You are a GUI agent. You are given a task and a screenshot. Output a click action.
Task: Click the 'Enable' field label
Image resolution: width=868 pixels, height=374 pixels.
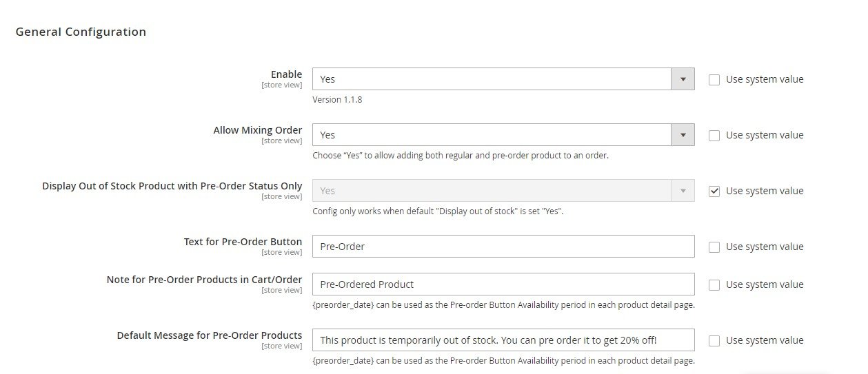286,74
